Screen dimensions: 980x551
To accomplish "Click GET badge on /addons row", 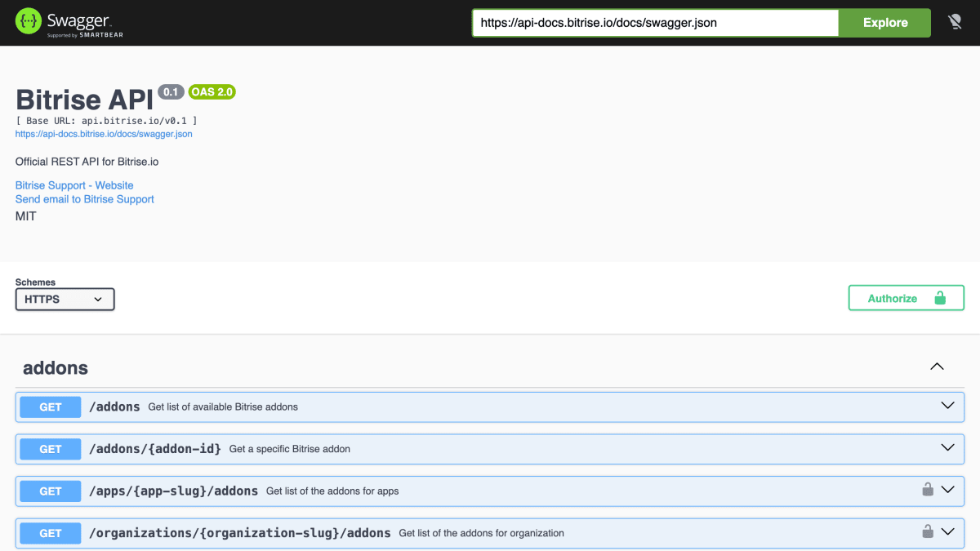I will [x=51, y=407].
